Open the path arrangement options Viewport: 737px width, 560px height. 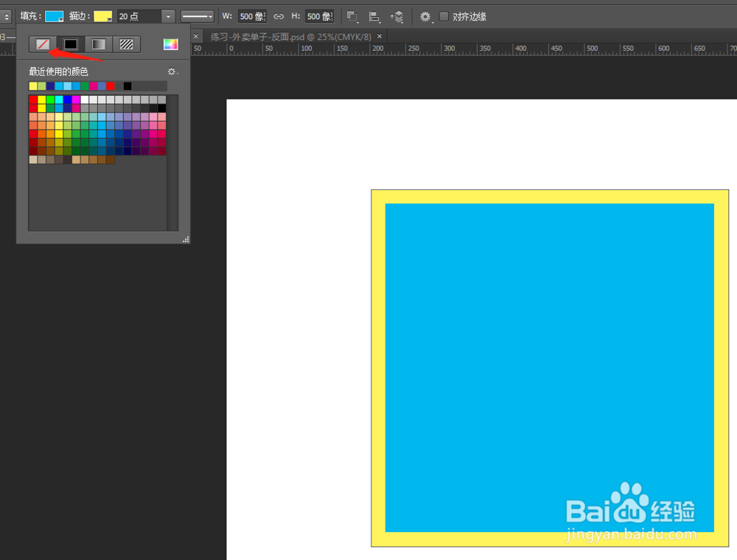coord(397,17)
